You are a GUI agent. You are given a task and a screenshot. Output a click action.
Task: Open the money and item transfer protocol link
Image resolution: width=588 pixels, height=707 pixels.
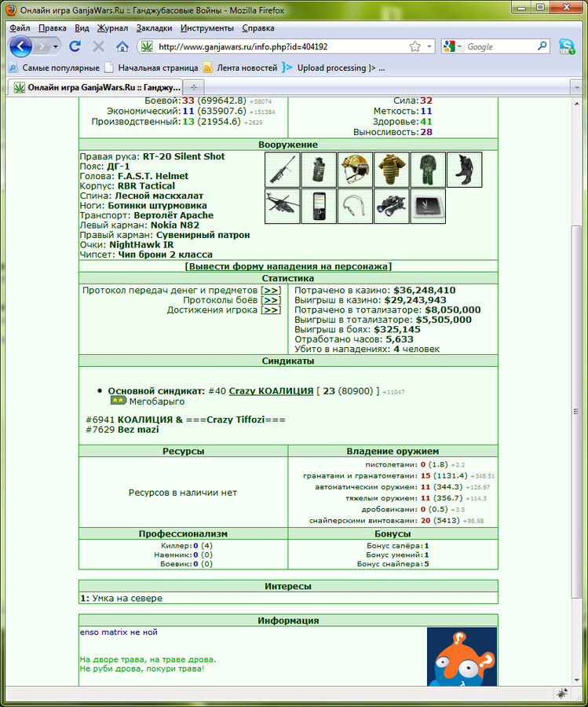(271, 290)
